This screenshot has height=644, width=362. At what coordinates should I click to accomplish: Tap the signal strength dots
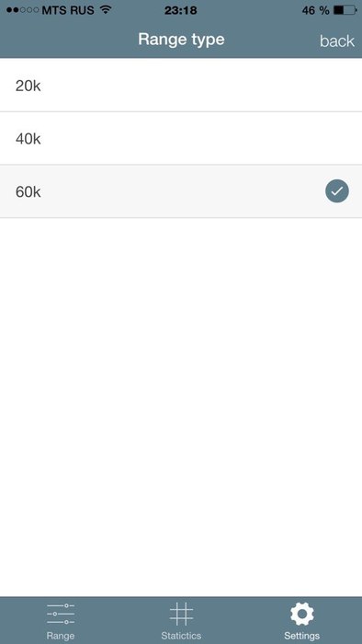[x=23, y=10]
